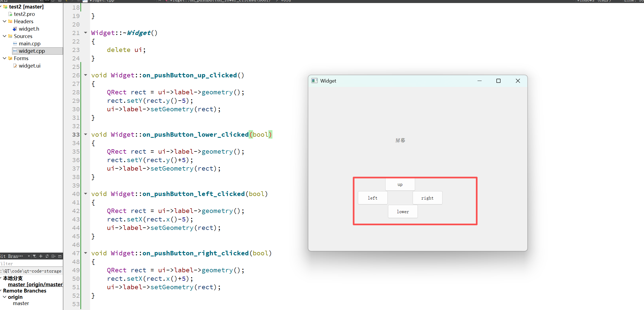Click on_pushButton_up_clicked function name
This screenshot has height=310, width=644.
[x=189, y=75]
